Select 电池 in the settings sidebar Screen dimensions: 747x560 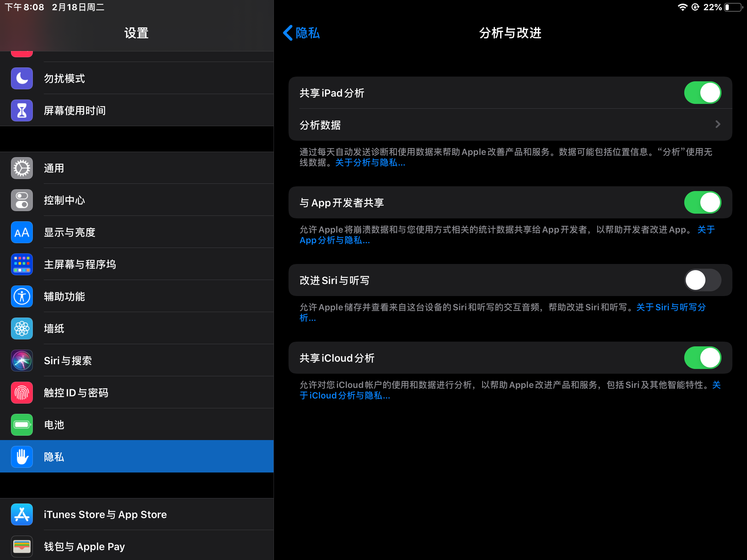(137, 425)
